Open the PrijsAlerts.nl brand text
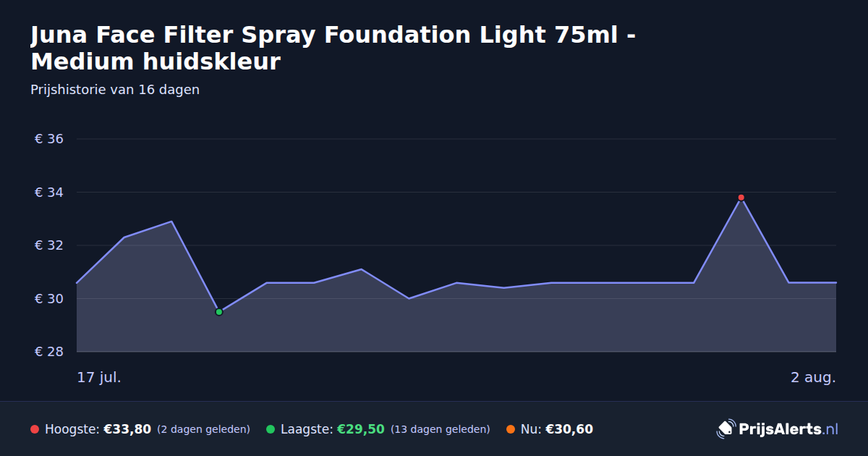Screen dimensions: 868x456 pos(788,428)
